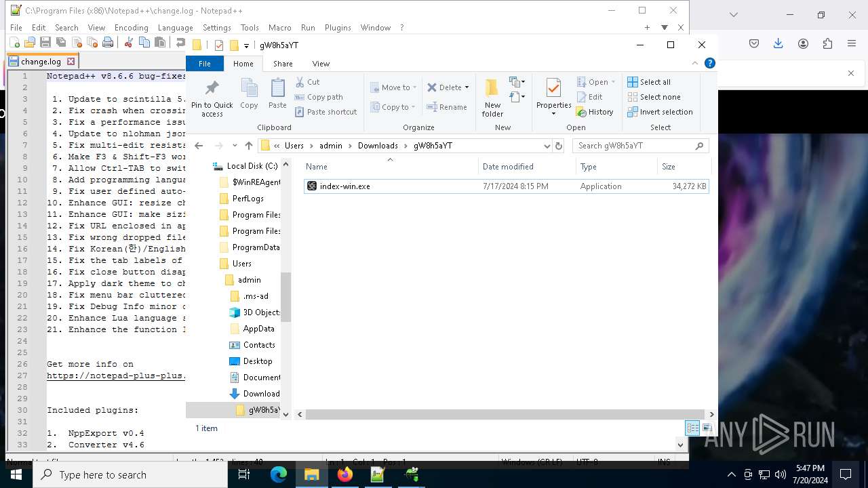Open the Plugins menu in Notepad++
The image size is (868, 488).
tap(338, 28)
